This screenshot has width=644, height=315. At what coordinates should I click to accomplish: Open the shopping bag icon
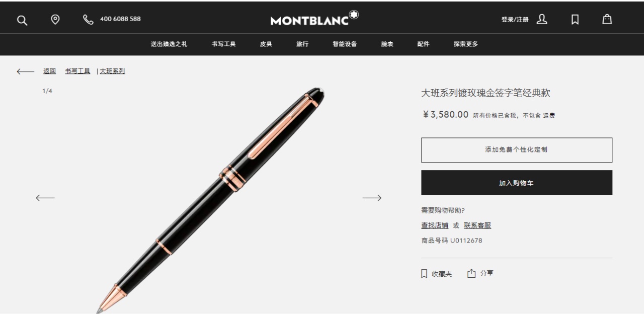click(x=607, y=19)
